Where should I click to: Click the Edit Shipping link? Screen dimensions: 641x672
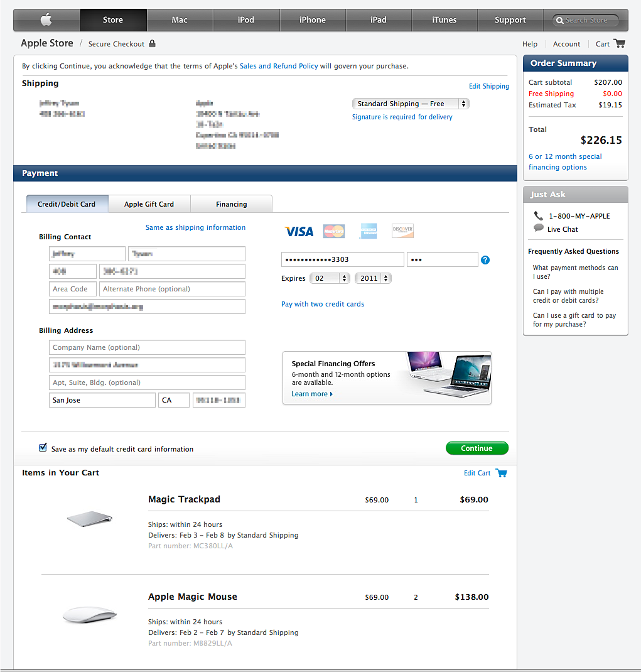pyautogui.click(x=489, y=86)
